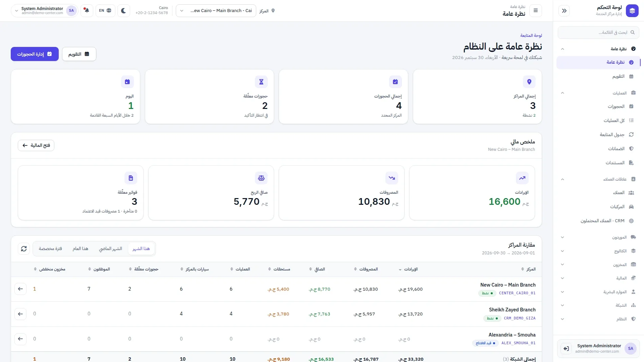Switch language using the EN globe button

click(105, 11)
